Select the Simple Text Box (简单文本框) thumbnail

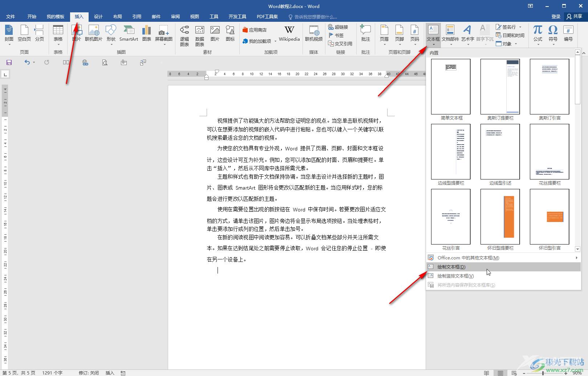451,89
